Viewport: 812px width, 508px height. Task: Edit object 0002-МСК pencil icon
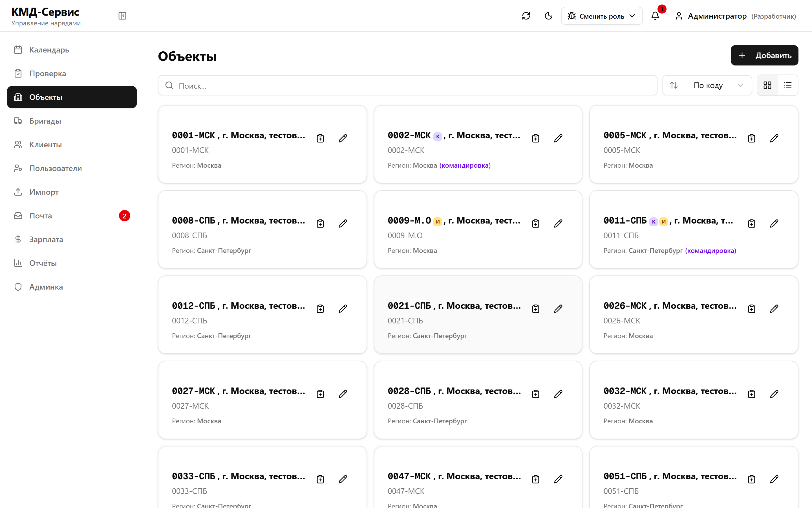coord(558,138)
